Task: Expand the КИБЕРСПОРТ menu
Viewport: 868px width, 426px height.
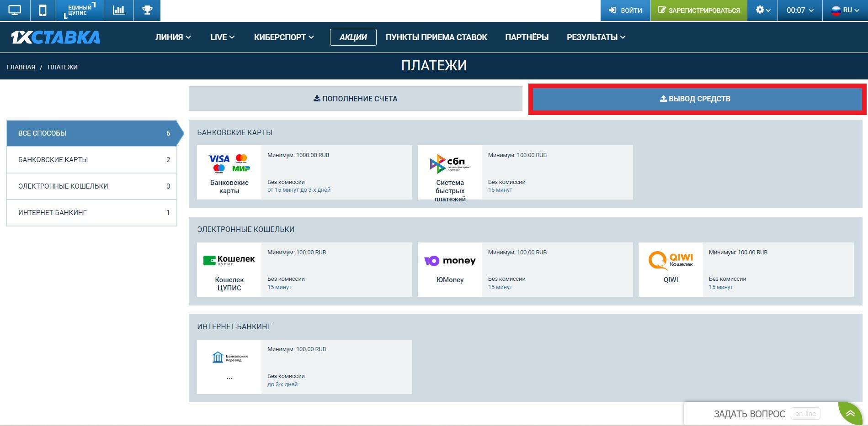Action: click(x=284, y=37)
